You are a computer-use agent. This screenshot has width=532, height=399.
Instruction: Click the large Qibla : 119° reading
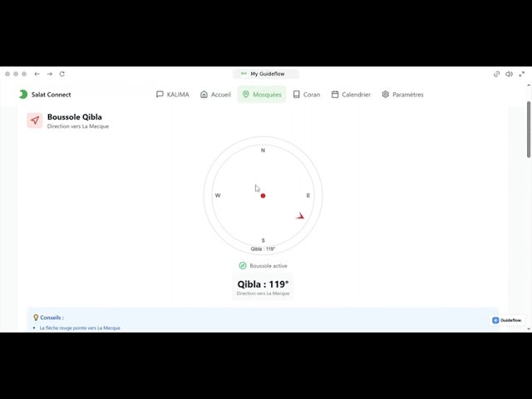point(263,284)
